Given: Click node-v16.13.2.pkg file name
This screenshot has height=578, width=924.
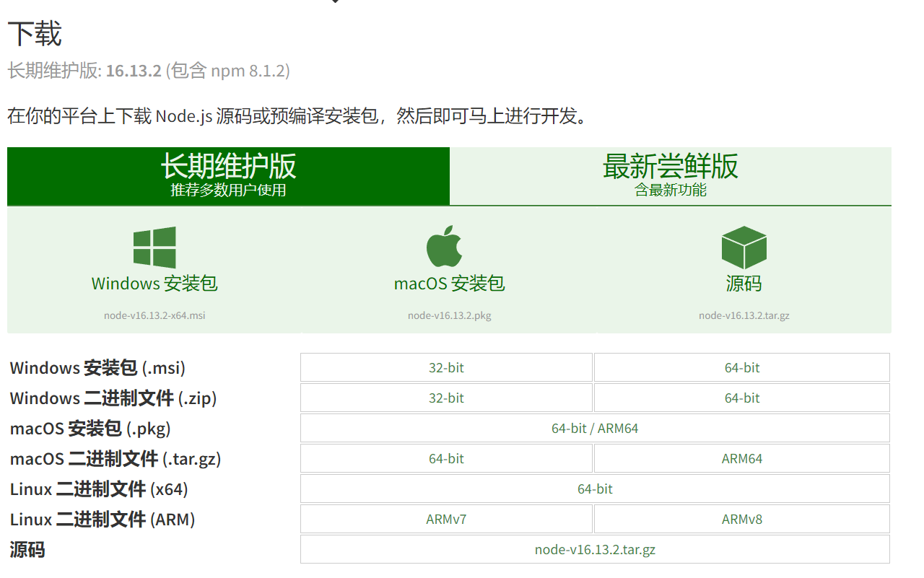Looking at the screenshot, I should tap(449, 315).
